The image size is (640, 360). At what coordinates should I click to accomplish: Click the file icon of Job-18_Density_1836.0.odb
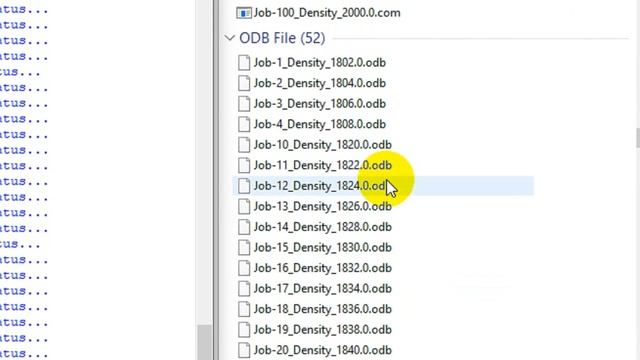(x=244, y=309)
